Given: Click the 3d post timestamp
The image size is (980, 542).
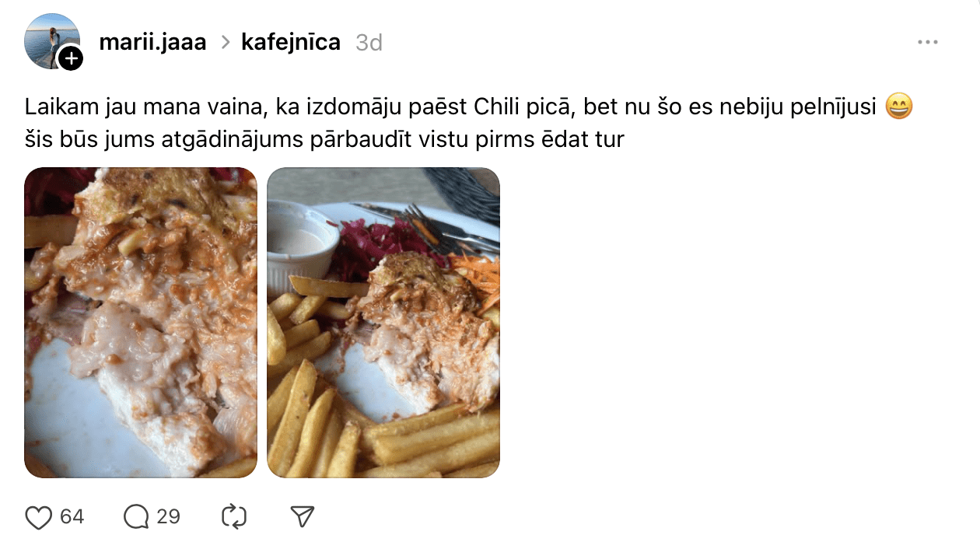Looking at the screenshot, I should pos(369,43).
